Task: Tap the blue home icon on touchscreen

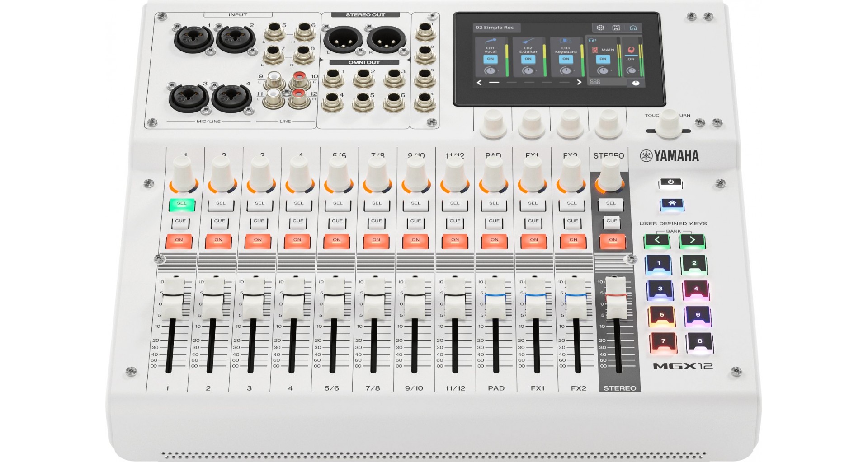Action: (633, 28)
